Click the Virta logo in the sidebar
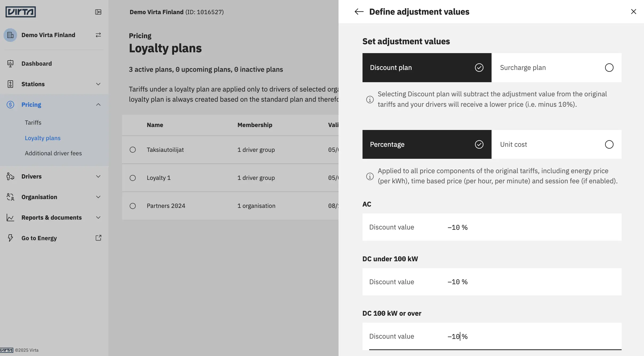The width and height of the screenshot is (644, 356). pos(21,12)
